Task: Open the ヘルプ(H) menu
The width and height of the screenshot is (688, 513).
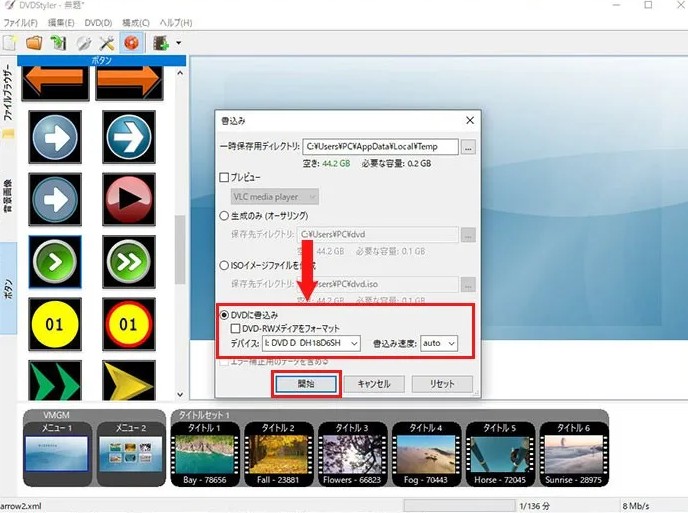Action: (176, 23)
